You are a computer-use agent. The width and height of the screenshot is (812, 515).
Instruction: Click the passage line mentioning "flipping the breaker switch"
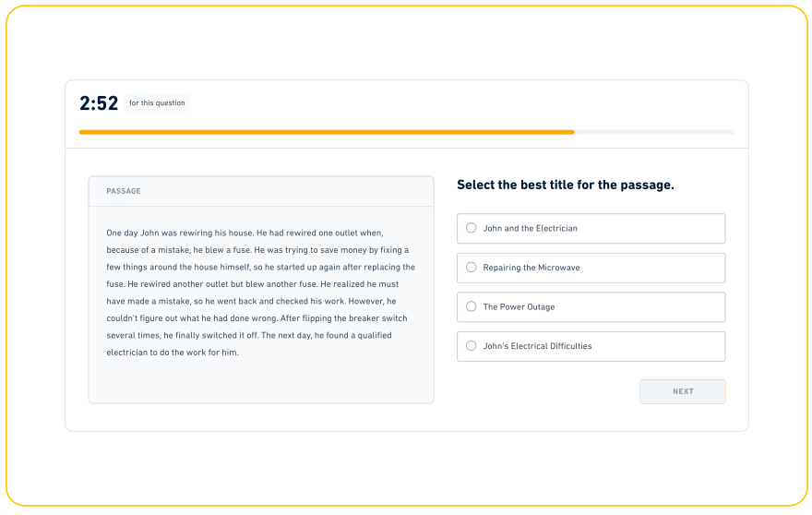point(257,318)
